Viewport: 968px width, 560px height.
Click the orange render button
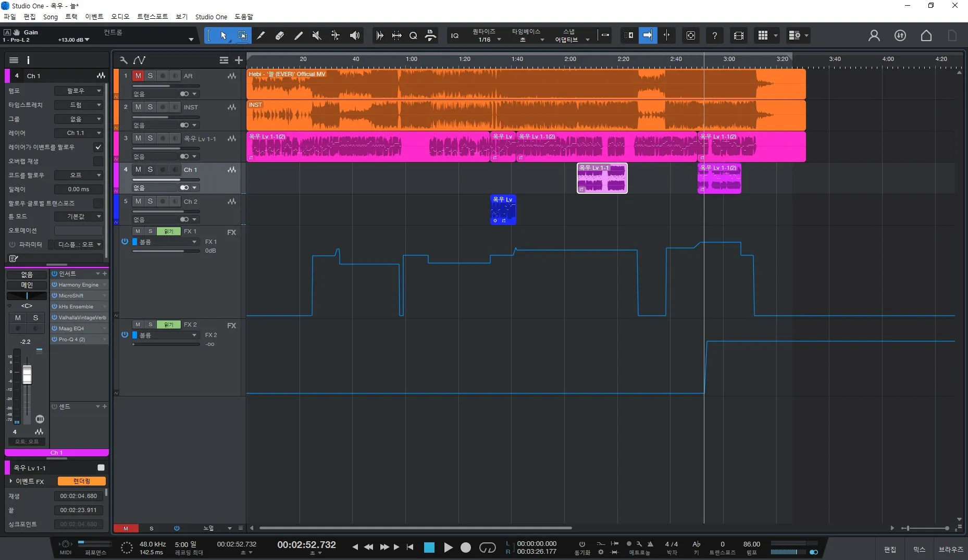click(x=81, y=481)
